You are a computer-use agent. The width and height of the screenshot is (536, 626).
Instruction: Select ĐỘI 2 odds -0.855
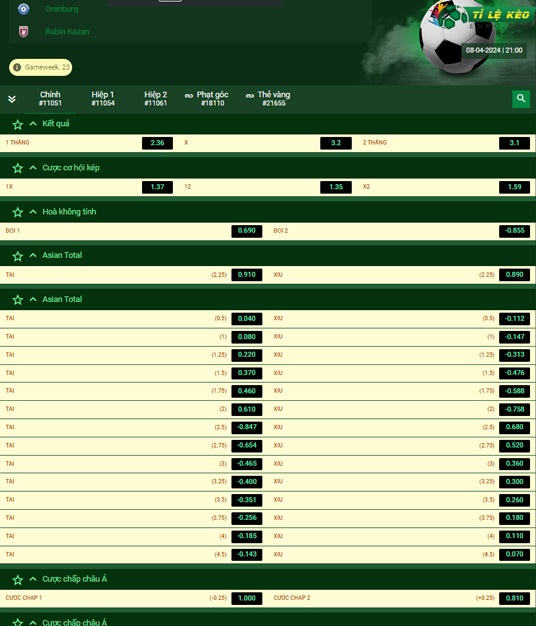point(514,231)
